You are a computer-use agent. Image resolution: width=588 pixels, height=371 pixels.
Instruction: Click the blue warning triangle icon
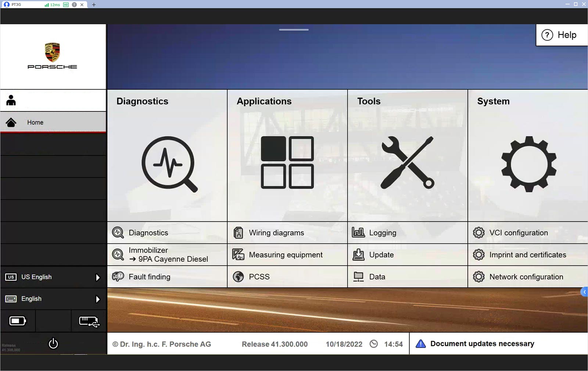pos(420,344)
